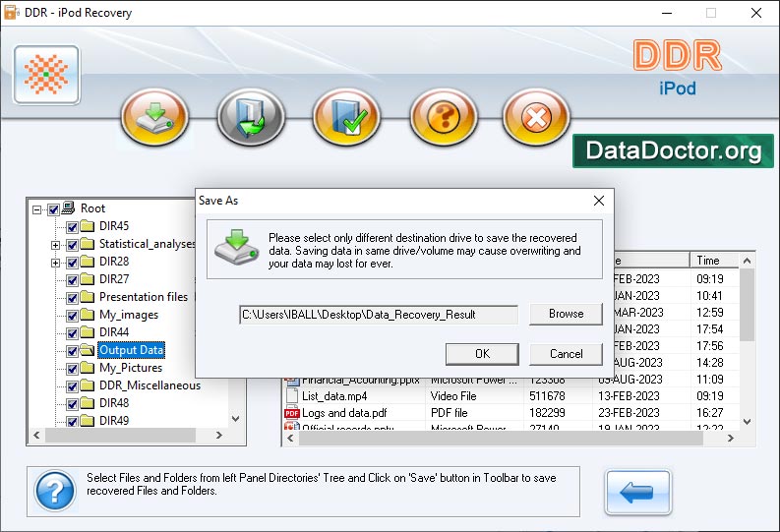
Task: Click the DIR45 folder icon
Action: (88, 226)
